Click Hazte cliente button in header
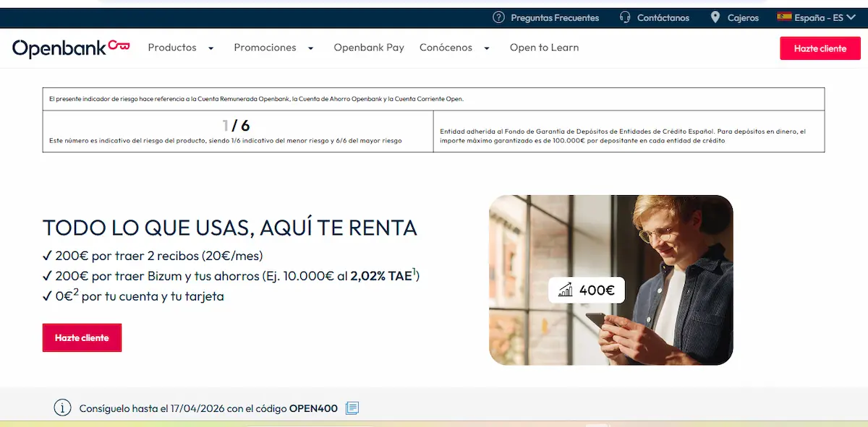Screen dimensions: 868x427 click(x=820, y=48)
